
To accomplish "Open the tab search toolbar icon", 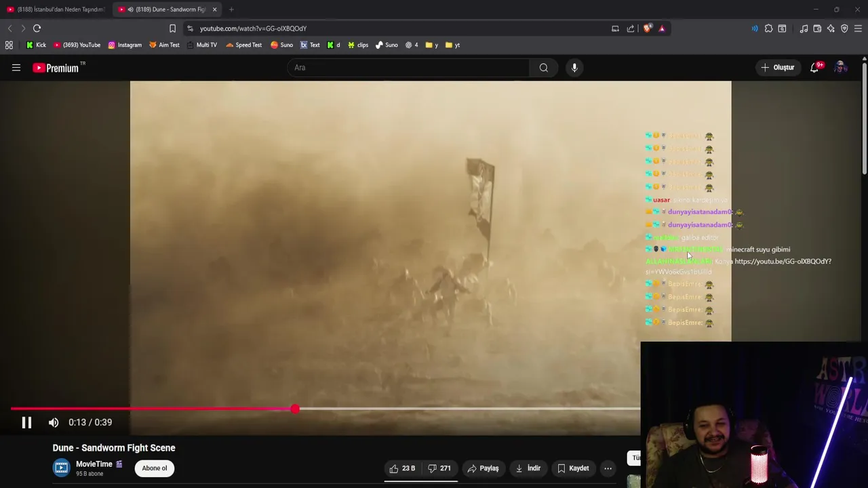I will coord(782,28).
